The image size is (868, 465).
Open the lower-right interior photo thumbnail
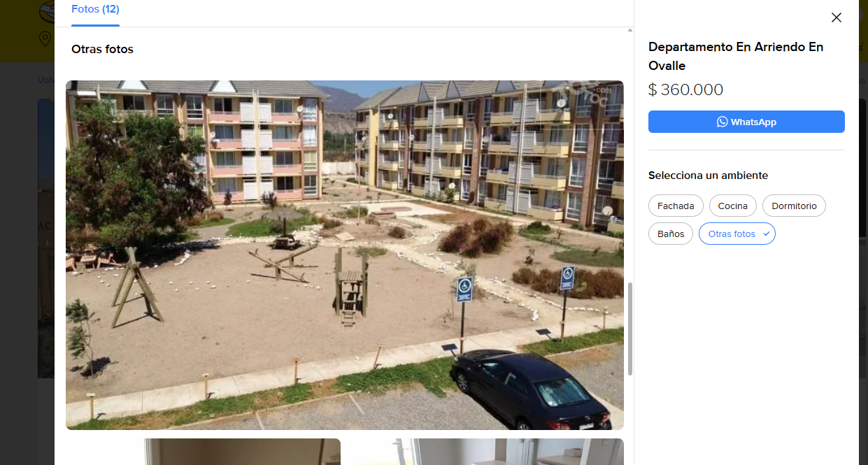(486, 452)
